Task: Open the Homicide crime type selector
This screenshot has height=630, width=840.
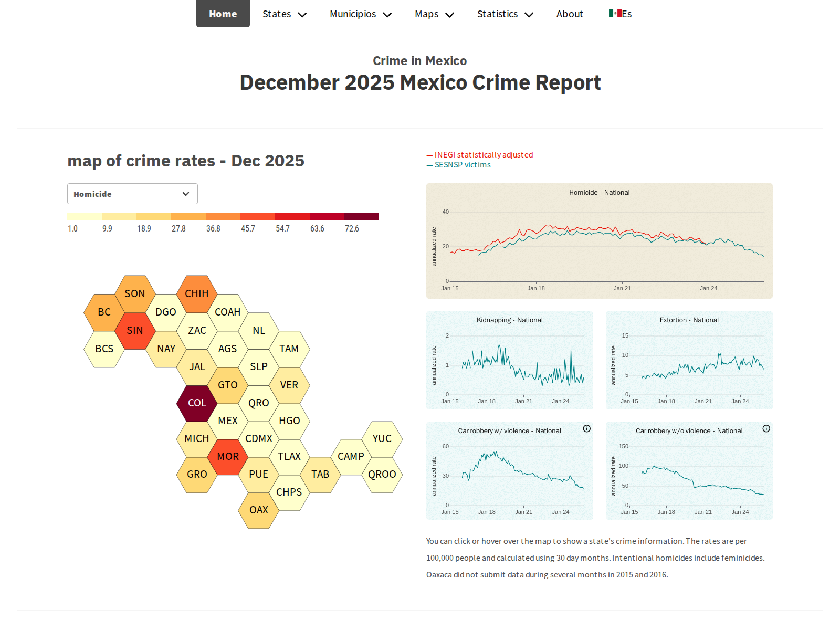Action: click(x=132, y=194)
